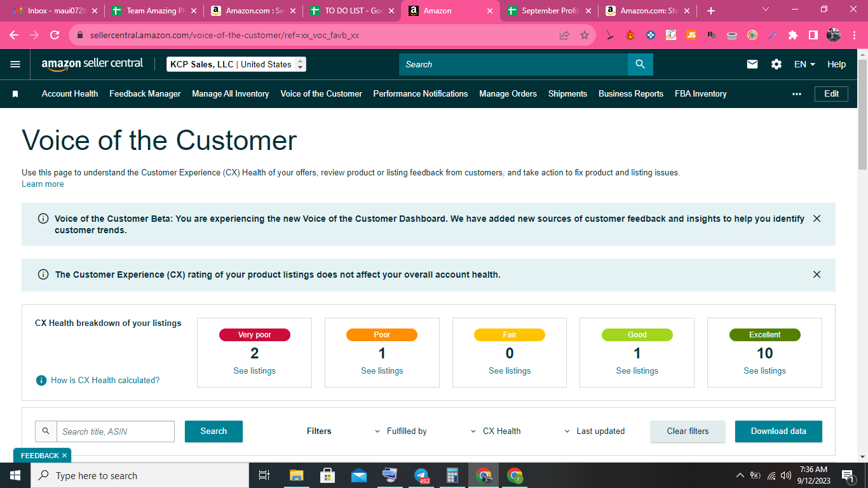868x488 pixels.
Task: Open Microsoft Store from taskbar
Action: tap(328, 475)
